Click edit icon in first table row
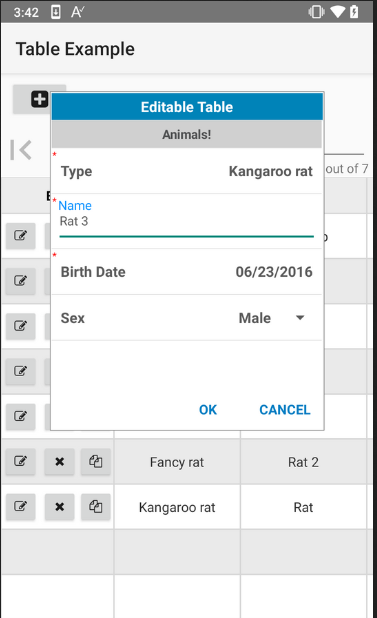The width and height of the screenshot is (377, 618). click(20, 236)
